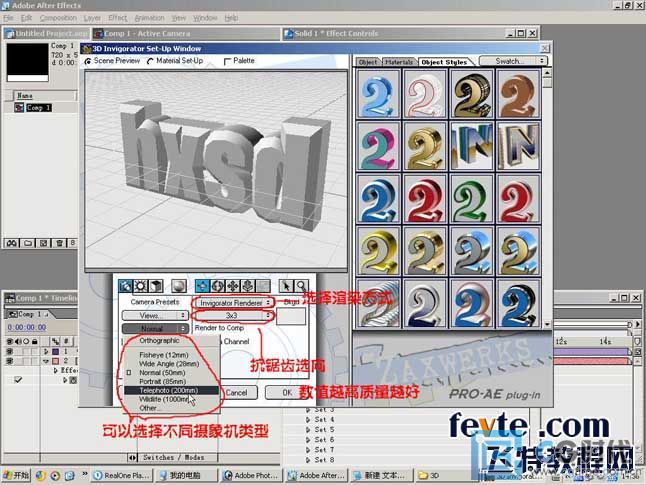This screenshot has width=646, height=485.
Task: Enable the Palette checkbox
Action: click(x=227, y=61)
